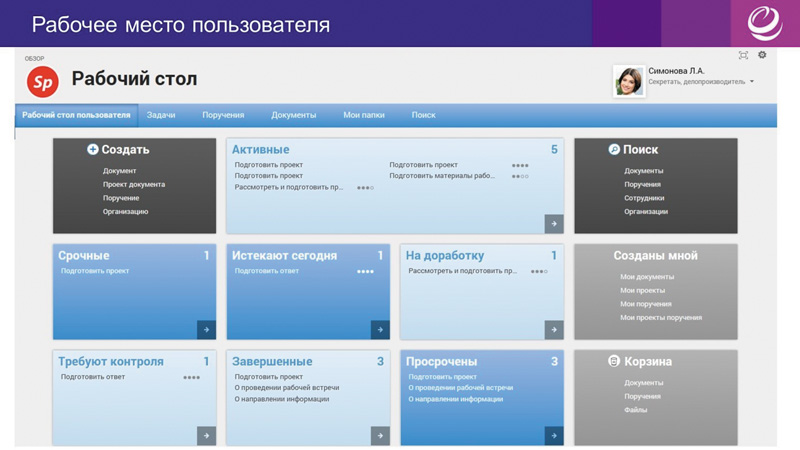
Task: Click the count 5 on Активные tile
Action: click(554, 149)
